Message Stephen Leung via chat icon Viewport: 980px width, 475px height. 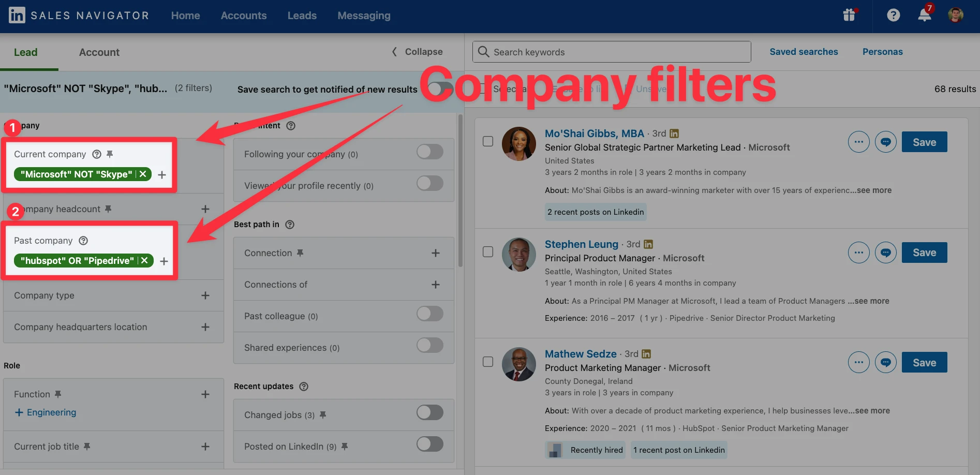click(886, 253)
